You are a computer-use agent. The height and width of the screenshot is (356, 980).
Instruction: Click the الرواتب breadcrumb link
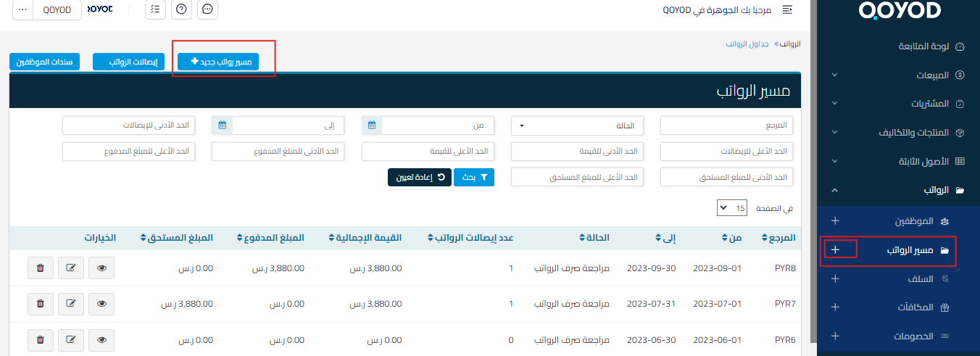pos(791,44)
